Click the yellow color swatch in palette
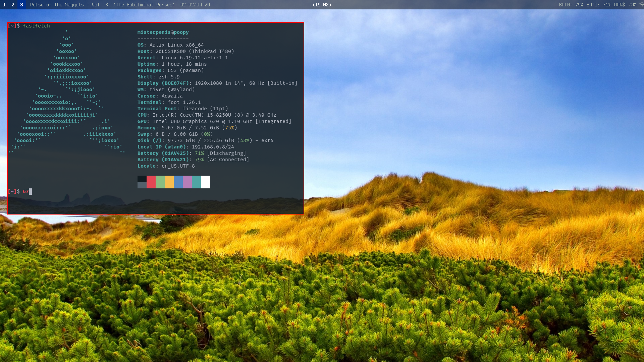 [x=169, y=182]
